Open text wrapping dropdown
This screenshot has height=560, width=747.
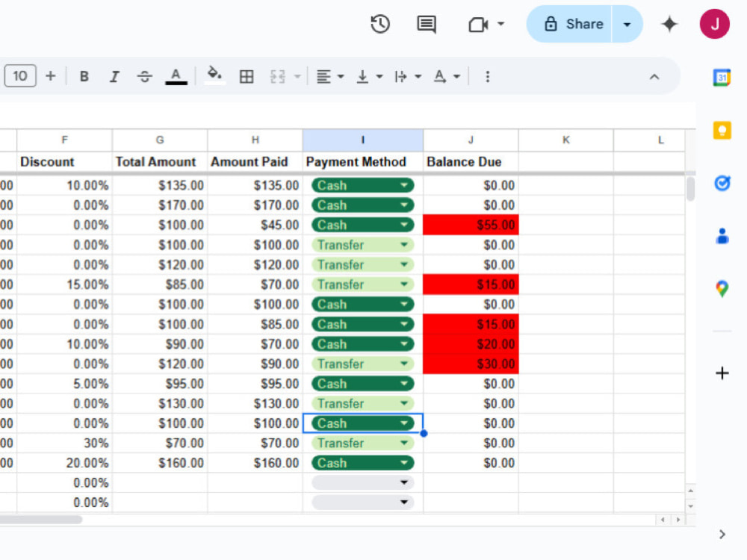click(x=408, y=76)
